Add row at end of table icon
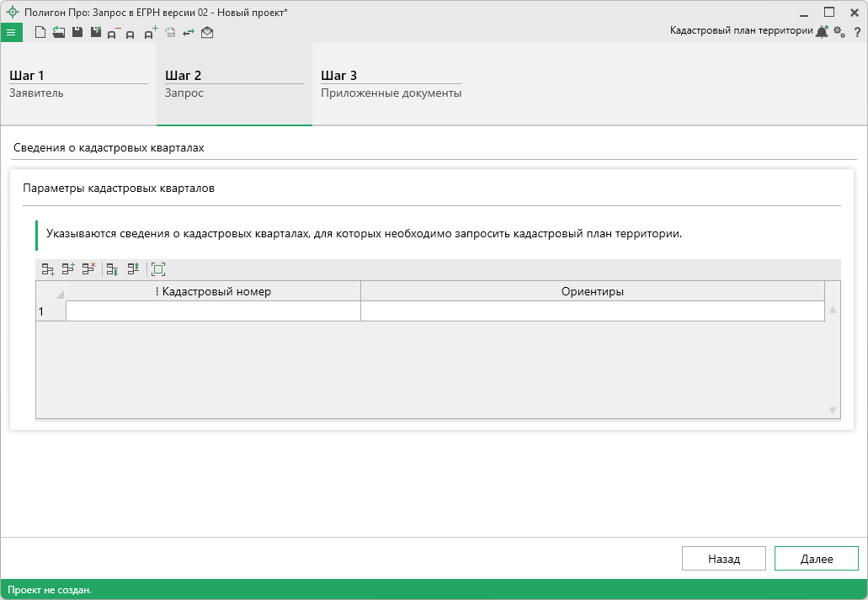Image resolution: width=868 pixels, height=600 pixels. (48, 269)
